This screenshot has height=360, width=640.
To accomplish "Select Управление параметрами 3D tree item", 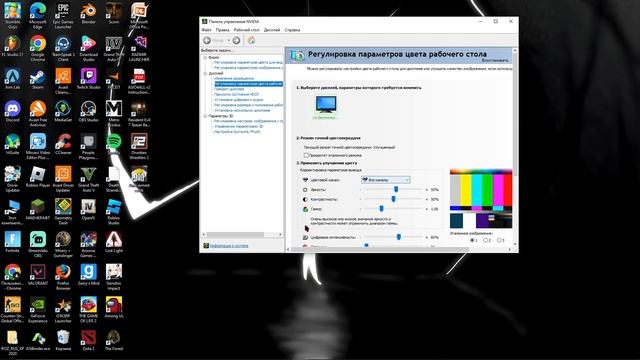I will 239,127.
